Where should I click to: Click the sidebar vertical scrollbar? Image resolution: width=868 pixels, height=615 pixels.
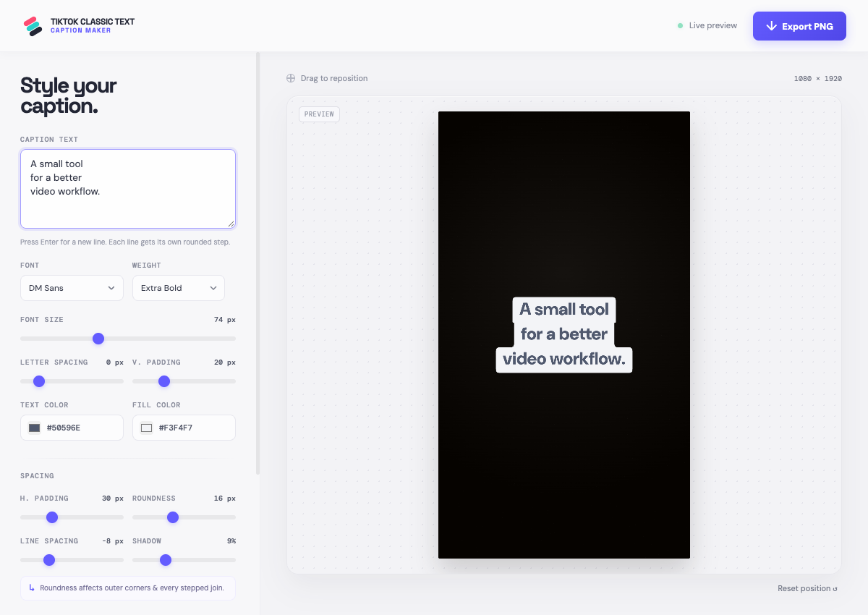pyautogui.click(x=258, y=263)
